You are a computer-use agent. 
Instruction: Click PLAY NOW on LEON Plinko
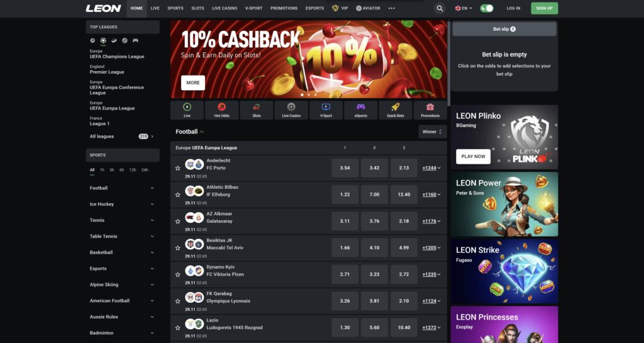tap(473, 157)
